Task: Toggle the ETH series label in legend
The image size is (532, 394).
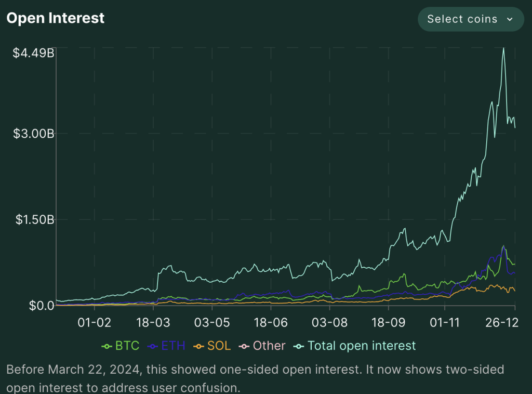Action: tap(173, 346)
